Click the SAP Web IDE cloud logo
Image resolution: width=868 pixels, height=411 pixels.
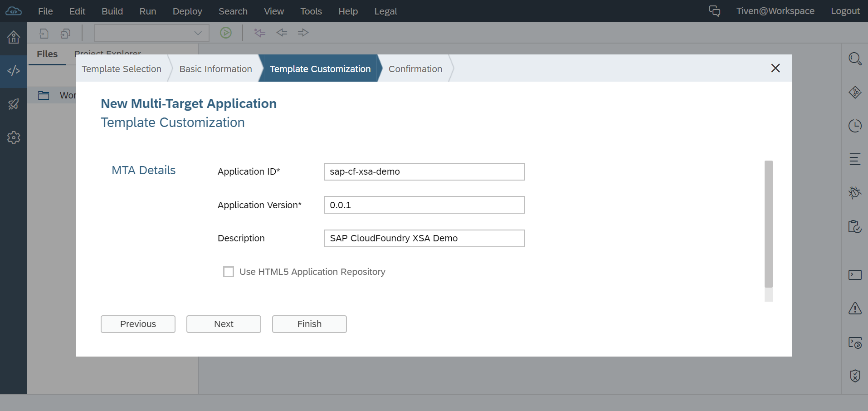pyautogui.click(x=14, y=11)
